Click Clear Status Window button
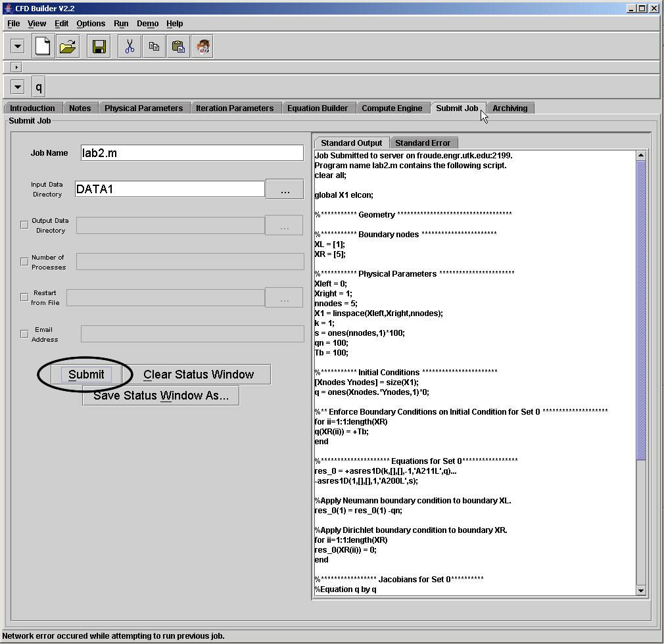 [x=199, y=375]
